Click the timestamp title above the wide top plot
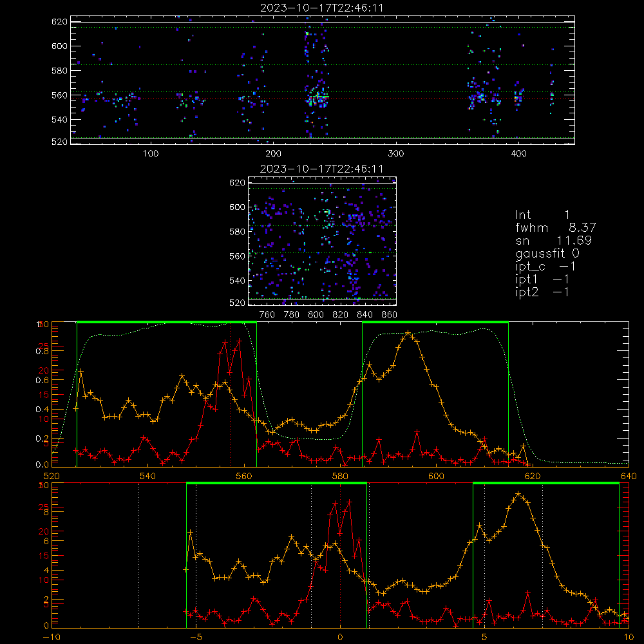Screen dimensions: 644x644 pos(322,7)
